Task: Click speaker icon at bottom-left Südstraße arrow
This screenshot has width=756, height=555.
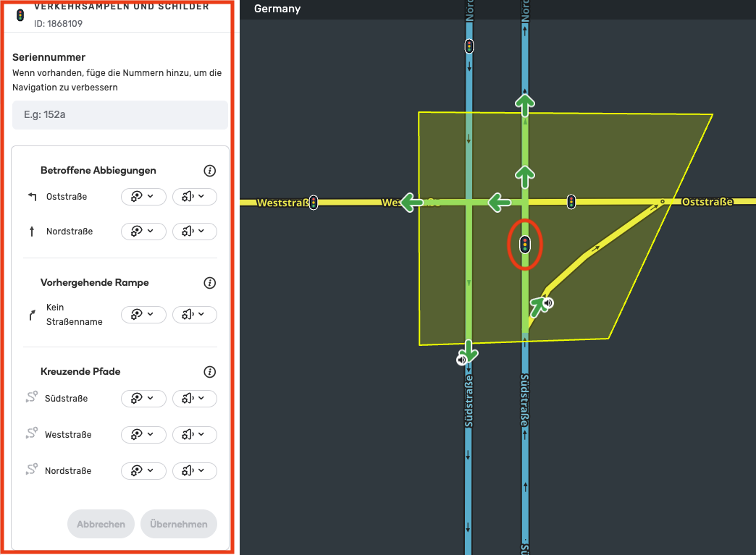Action: [461, 359]
